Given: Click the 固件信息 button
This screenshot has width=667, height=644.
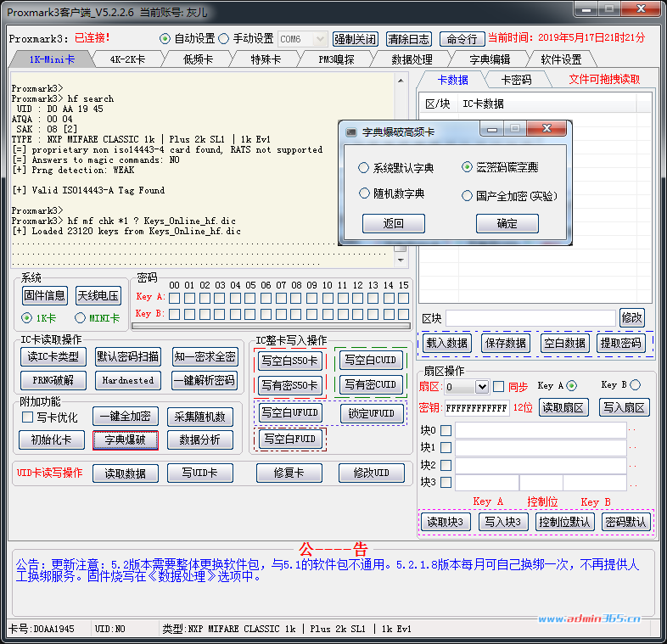Looking at the screenshot, I should (45, 295).
